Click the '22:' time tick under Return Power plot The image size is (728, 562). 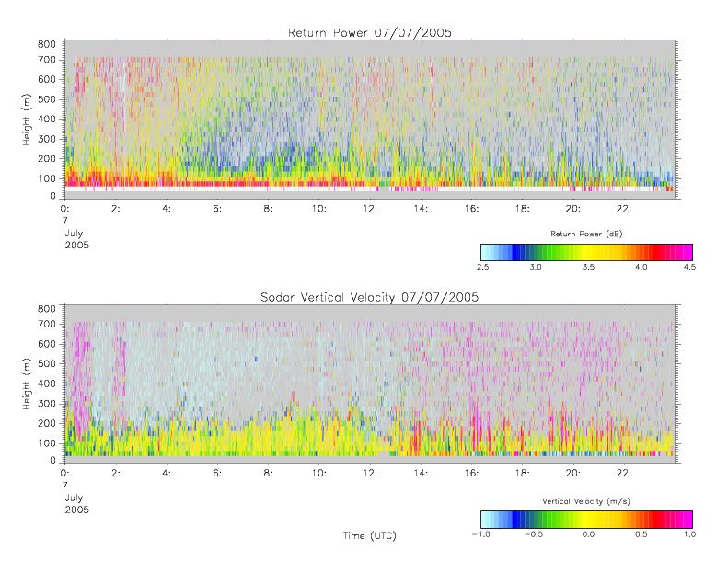[624, 209]
